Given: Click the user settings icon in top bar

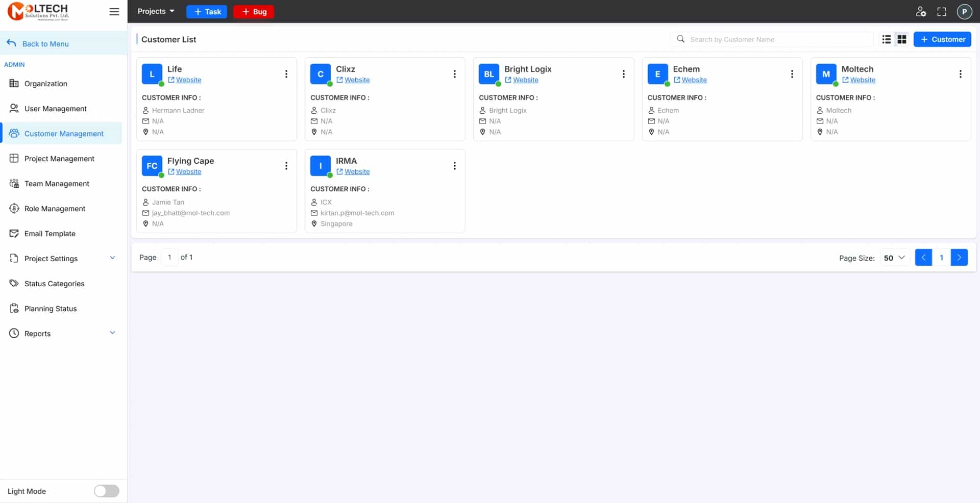Looking at the screenshot, I should click(x=921, y=12).
